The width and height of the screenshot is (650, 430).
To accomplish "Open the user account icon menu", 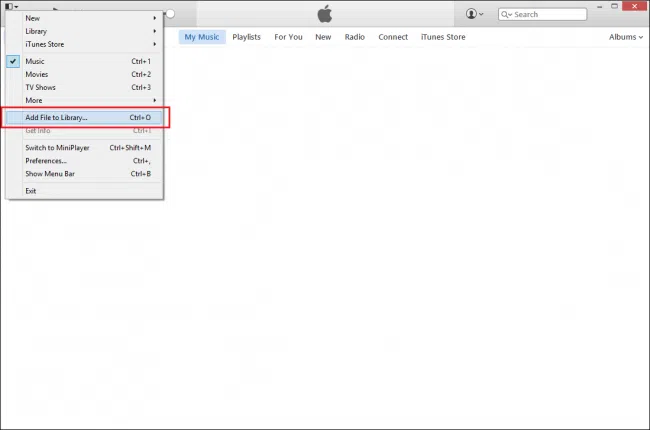I will tap(475, 14).
